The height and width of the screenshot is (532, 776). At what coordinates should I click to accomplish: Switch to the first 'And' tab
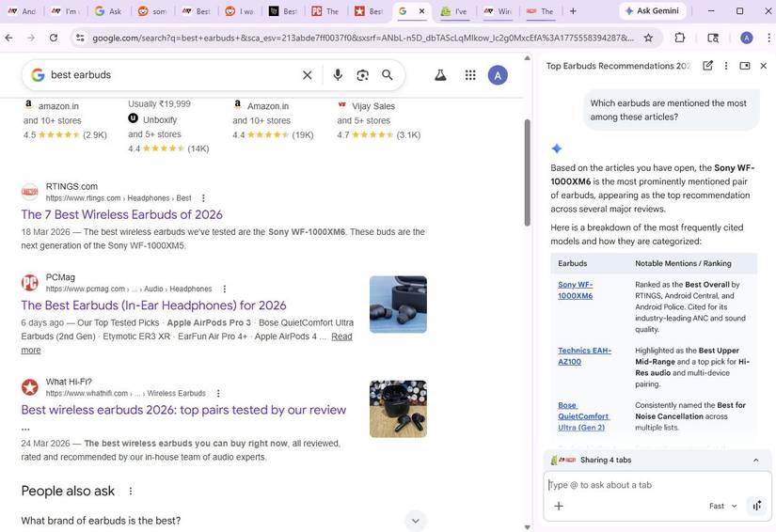(x=22, y=11)
